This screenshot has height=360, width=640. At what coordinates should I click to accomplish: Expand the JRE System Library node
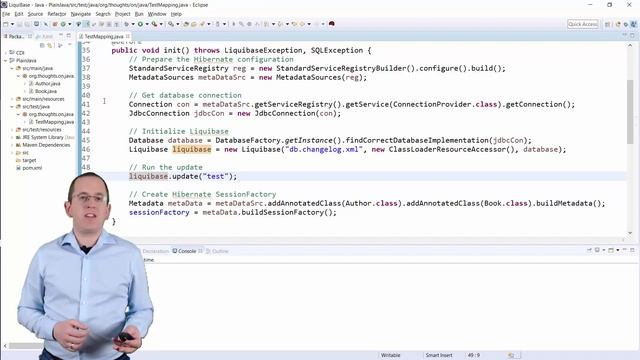tap(12, 137)
